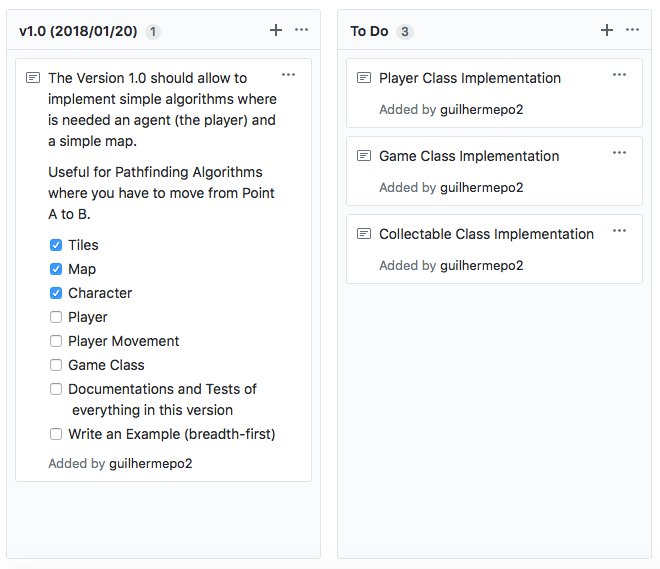The height and width of the screenshot is (569, 660).
Task: Uncheck the Map checkbox
Action: [x=56, y=269]
